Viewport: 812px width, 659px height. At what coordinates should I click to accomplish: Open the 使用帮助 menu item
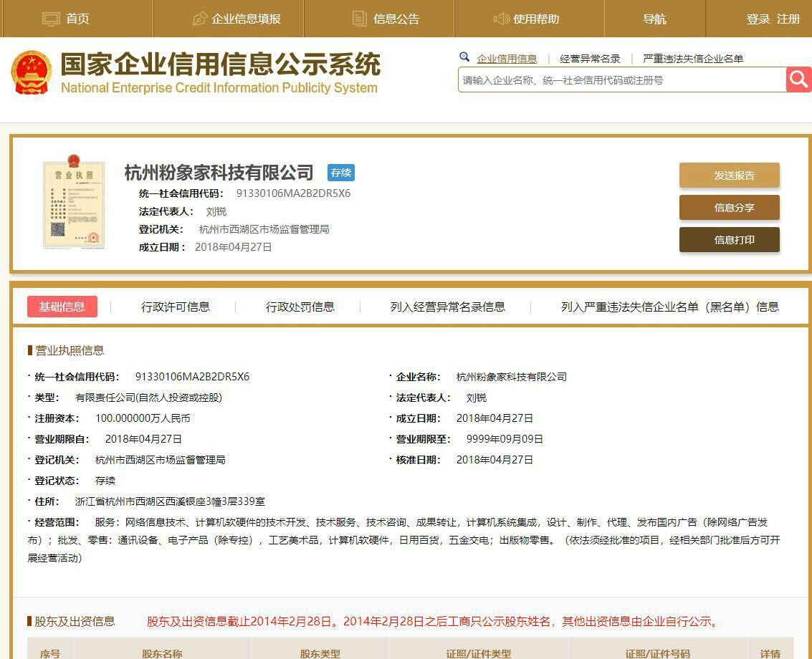click(x=536, y=19)
